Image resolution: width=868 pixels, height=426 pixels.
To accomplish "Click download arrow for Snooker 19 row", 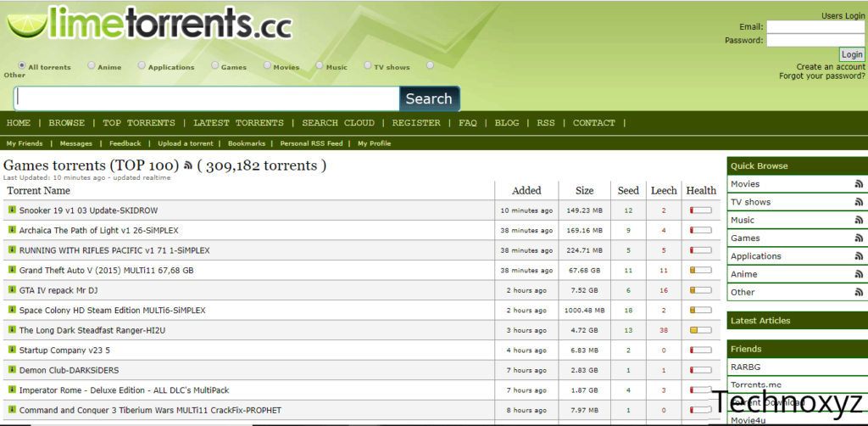I will pos(12,210).
